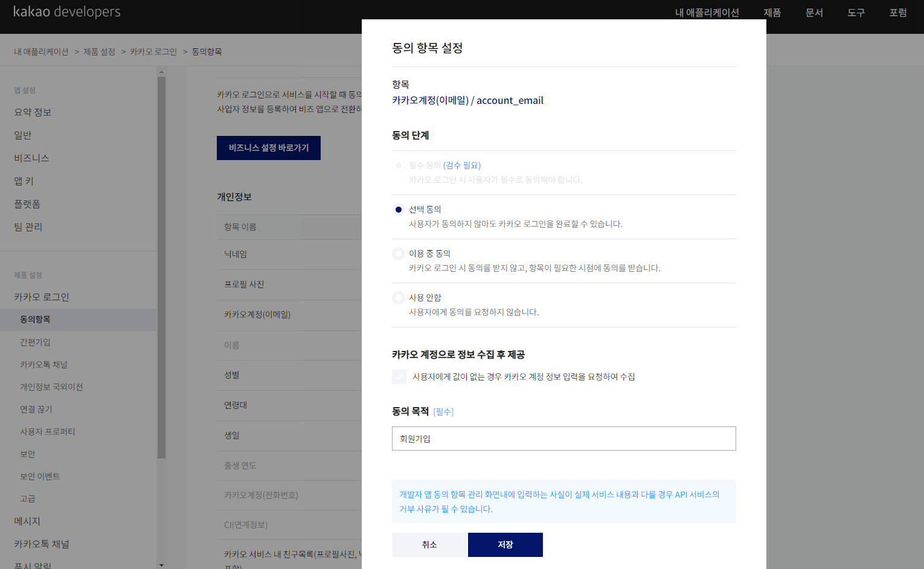Open 내 애플리케이션 in top navigation
Viewport: 924px width, 569px height.
pos(707,13)
